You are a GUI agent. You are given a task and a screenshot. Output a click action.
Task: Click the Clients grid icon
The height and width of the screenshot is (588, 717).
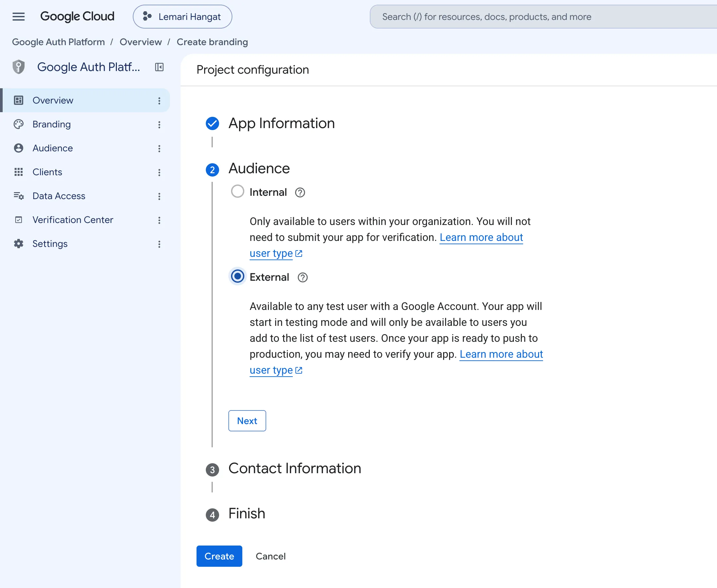click(x=19, y=172)
